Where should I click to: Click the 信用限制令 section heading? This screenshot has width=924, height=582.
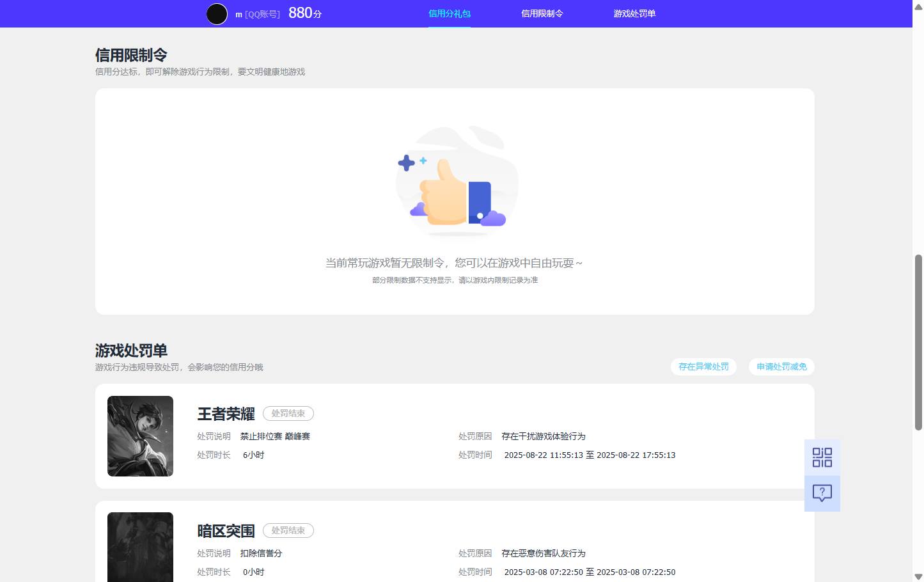(131, 55)
